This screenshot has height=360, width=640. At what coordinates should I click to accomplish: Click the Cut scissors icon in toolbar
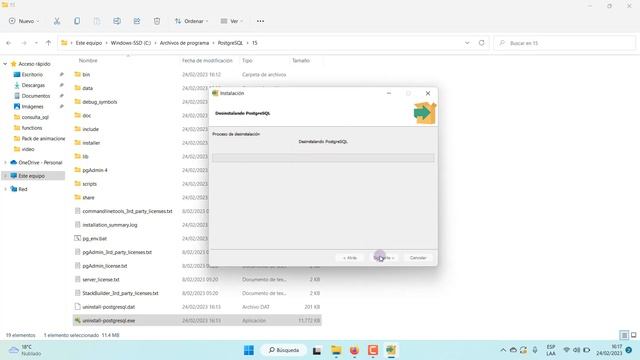click(x=57, y=21)
